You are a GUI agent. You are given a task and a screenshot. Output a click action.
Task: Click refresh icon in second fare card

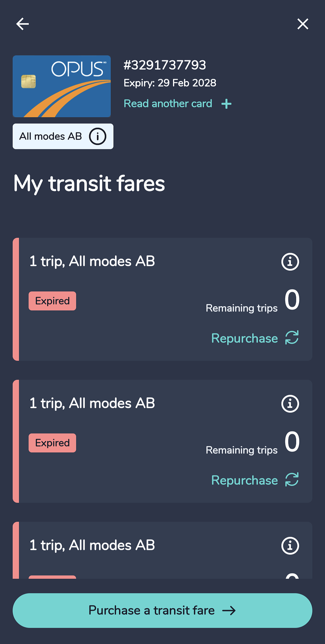(292, 480)
